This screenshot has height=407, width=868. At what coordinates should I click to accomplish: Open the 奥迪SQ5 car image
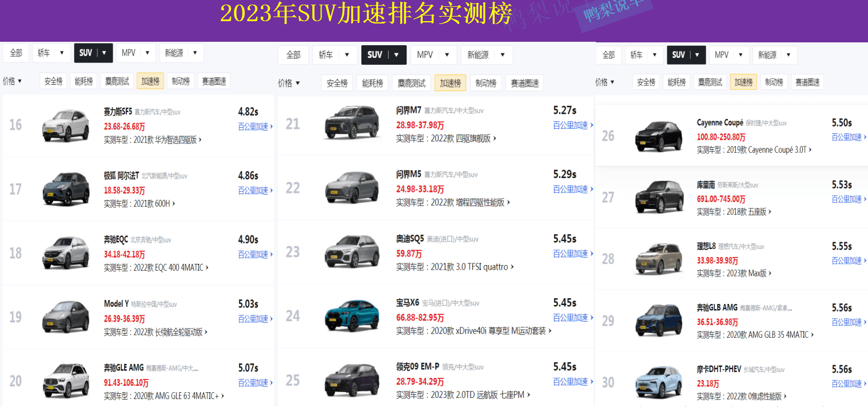[352, 252]
